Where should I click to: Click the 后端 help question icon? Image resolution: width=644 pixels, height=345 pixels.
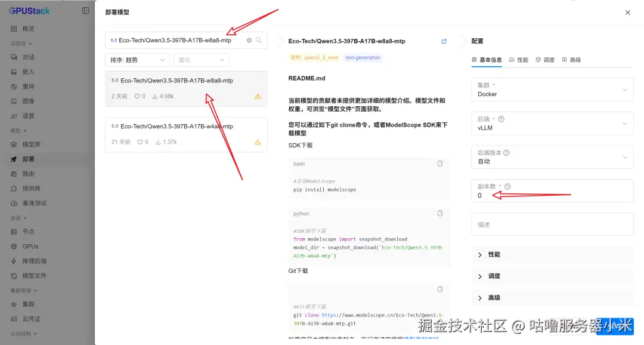[x=501, y=119]
